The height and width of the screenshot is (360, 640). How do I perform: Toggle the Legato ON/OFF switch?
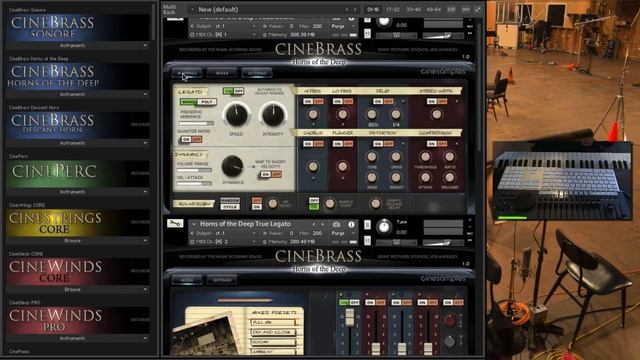coord(233,91)
